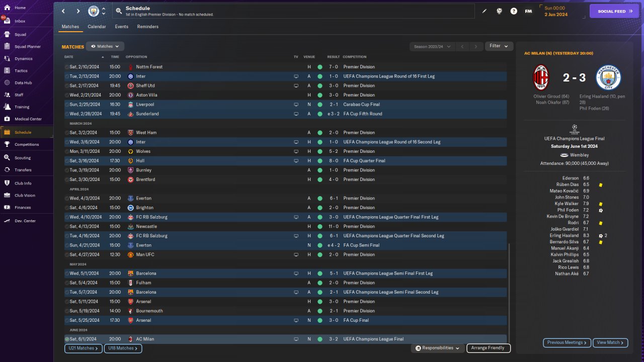Toggle the selection circle for Newcastle row
The image size is (644, 362).
coord(67,227)
